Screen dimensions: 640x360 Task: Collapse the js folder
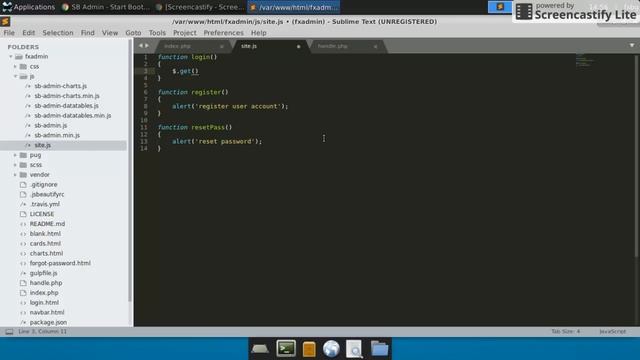(x=15, y=76)
